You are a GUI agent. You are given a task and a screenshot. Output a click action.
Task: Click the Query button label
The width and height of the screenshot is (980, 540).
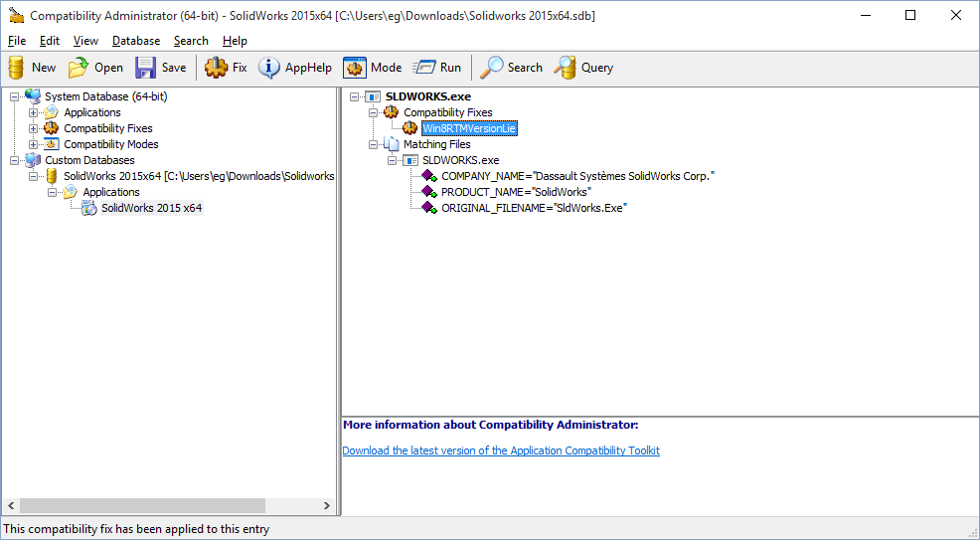click(x=597, y=68)
